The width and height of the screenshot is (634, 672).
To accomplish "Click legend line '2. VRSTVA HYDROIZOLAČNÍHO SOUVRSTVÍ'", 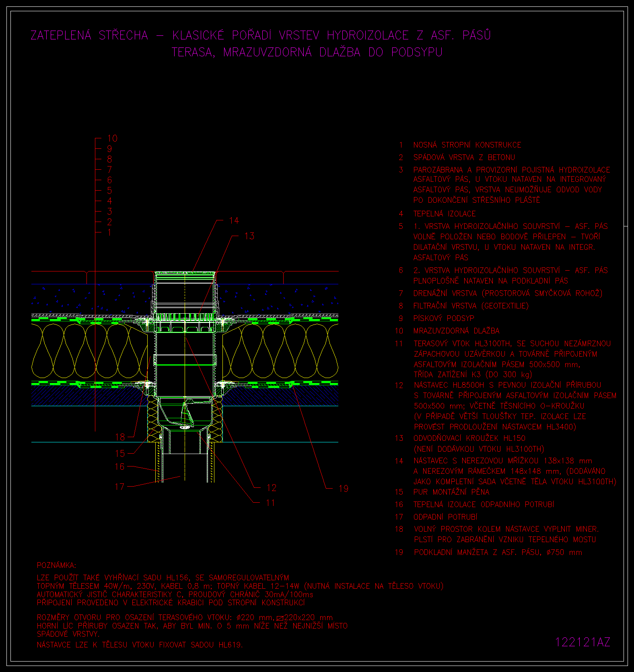I will tap(486, 271).
